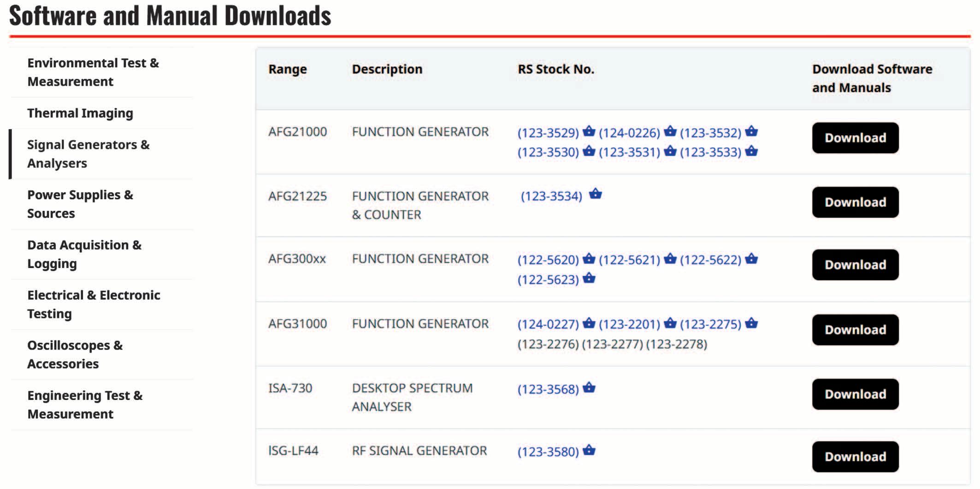
Task: Open stock number link 122-5620
Action: (x=548, y=260)
